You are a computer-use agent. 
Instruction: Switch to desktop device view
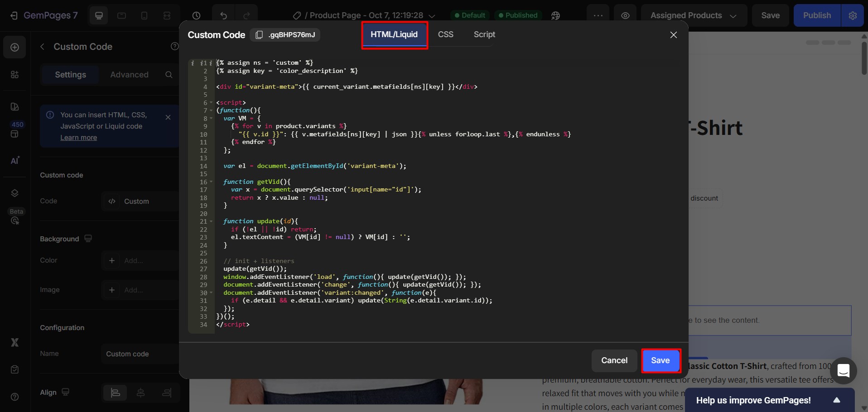click(99, 16)
